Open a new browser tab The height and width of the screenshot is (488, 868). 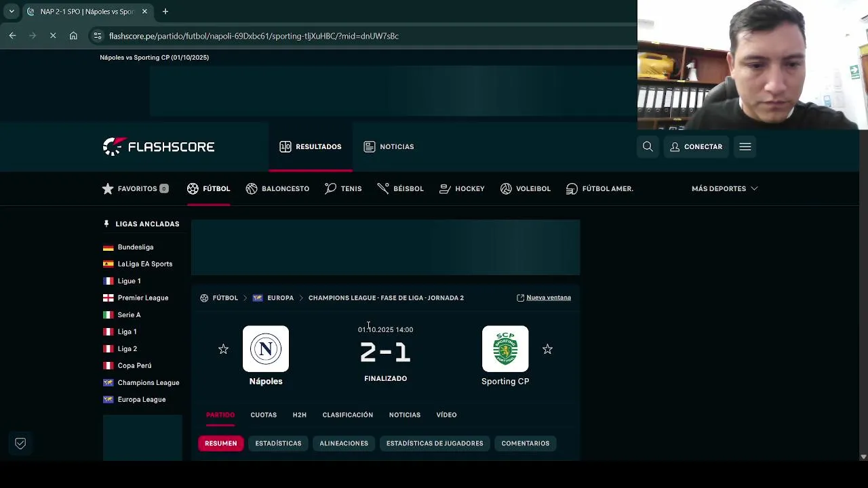165,12
